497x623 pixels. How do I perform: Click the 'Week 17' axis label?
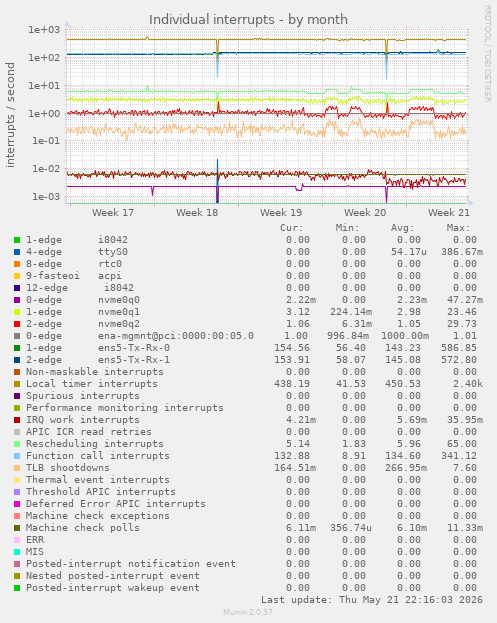point(113,213)
